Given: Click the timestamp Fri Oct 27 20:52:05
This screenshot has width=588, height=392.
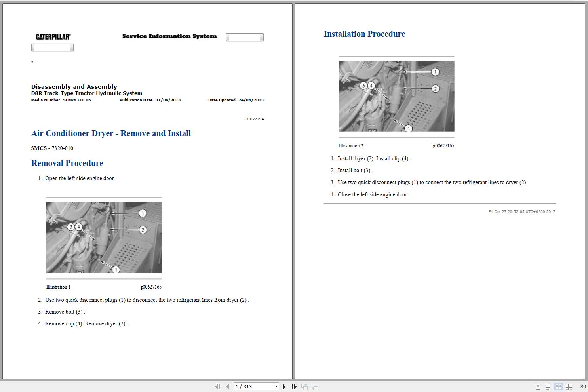Looking at the screenshot, I should 522,212.
